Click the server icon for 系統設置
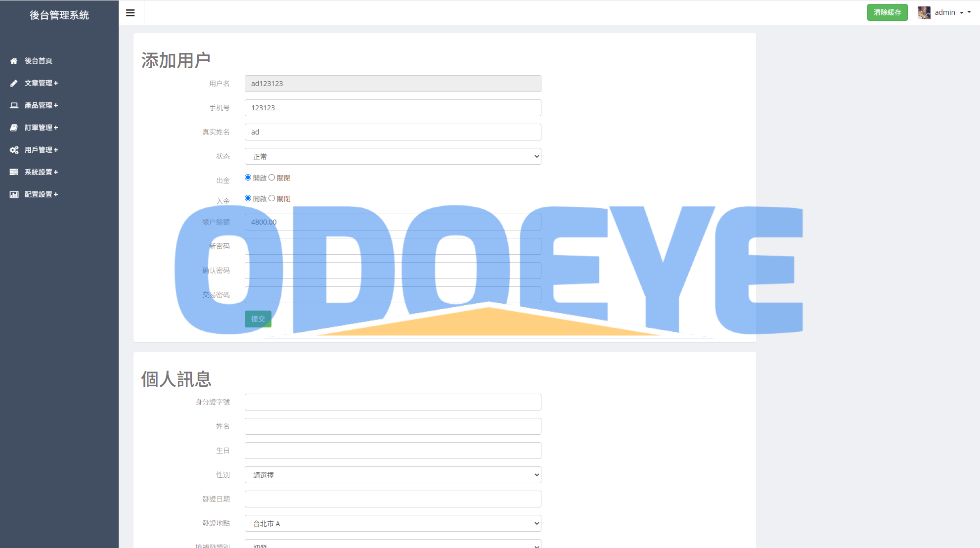Image resolution: width=980 pixels, height=548 pixels. [14, 172]
